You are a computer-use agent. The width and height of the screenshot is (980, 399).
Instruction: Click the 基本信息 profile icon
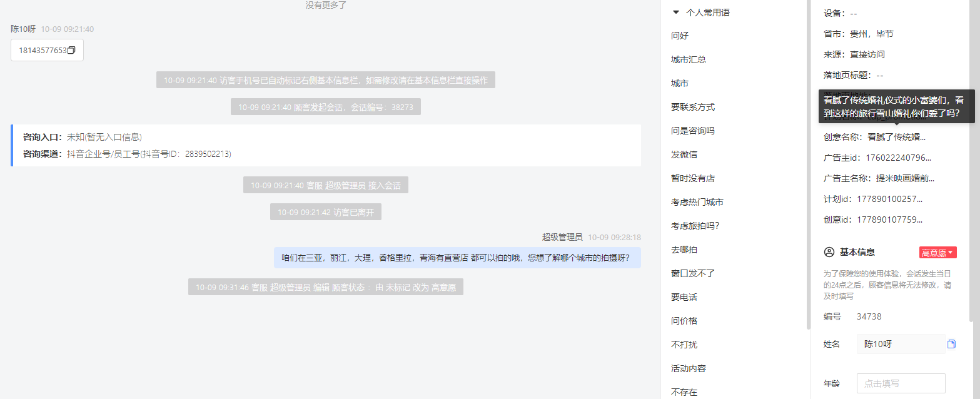click(829, 252)
